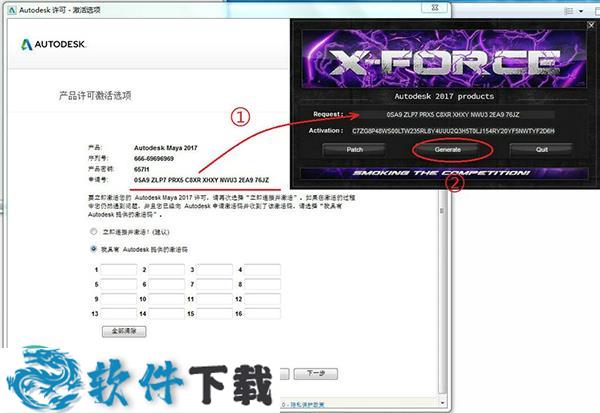Screen dimensions: 600x413
Task: Click activation code field number 9
Action: 119,299
